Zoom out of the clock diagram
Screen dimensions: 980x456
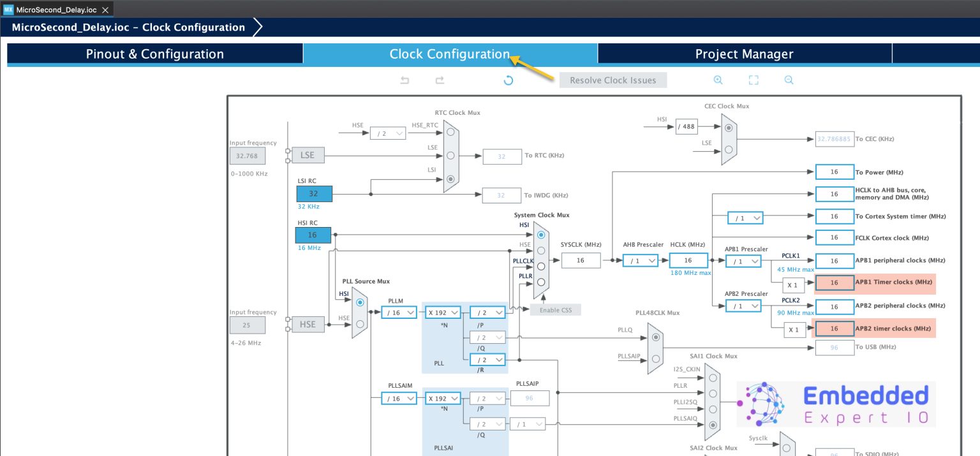(789, 80)
